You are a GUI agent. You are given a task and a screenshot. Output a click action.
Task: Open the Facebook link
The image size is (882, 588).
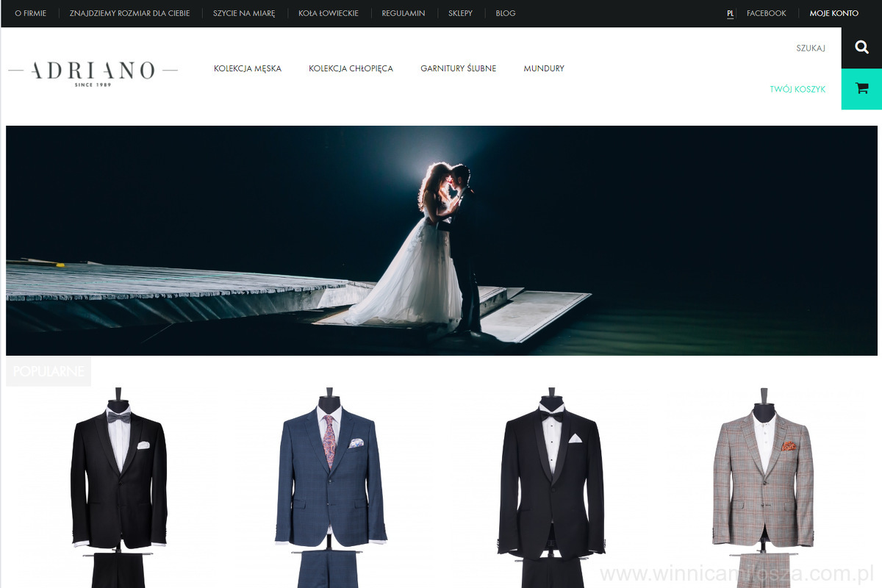pos(766,13)
